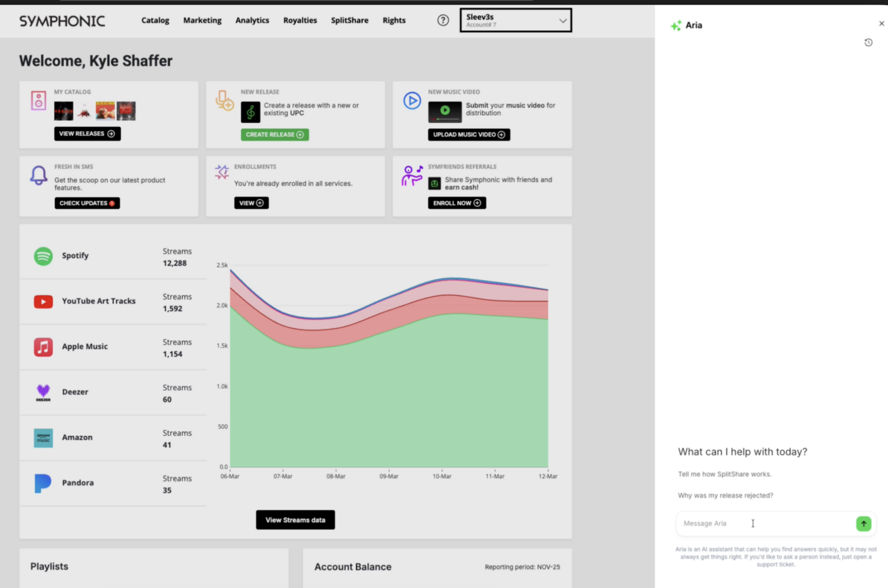Image resolution: width=888 pixels, height=588 pixels.
Task: Click the Spotify logo icon
Action: tap(43, 256)
